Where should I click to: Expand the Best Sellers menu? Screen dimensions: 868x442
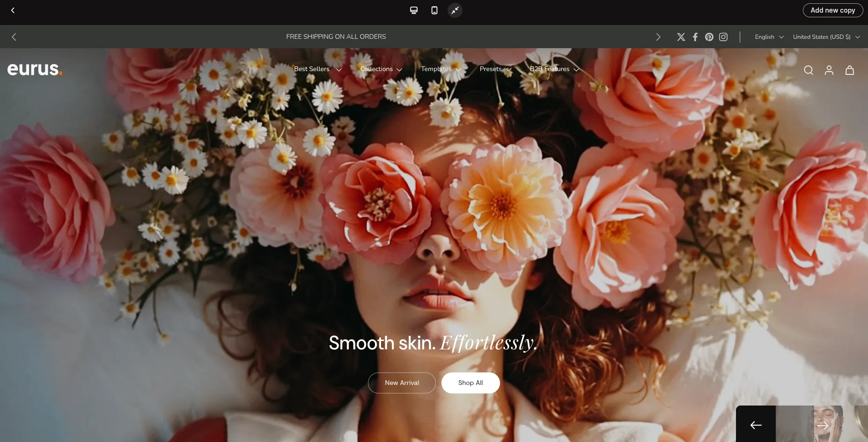pos(318,69)
